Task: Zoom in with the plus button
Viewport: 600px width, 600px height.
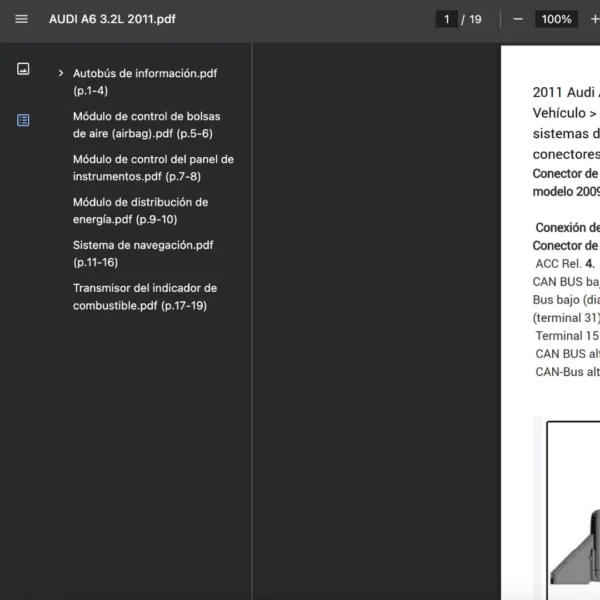Action: pyautogui.click(x=594, y=19)
